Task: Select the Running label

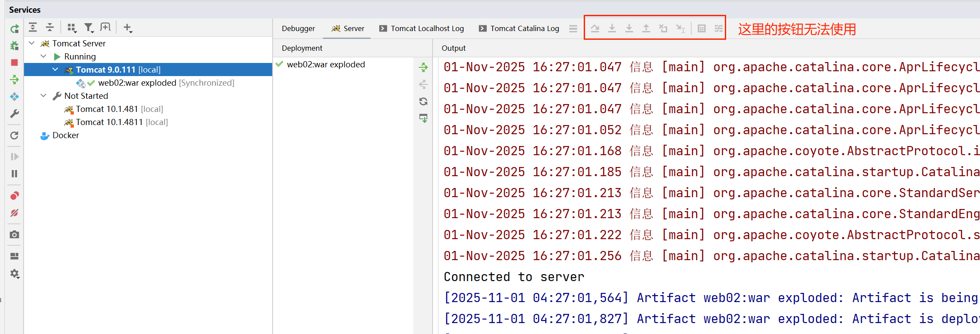Action: (80, 56)
